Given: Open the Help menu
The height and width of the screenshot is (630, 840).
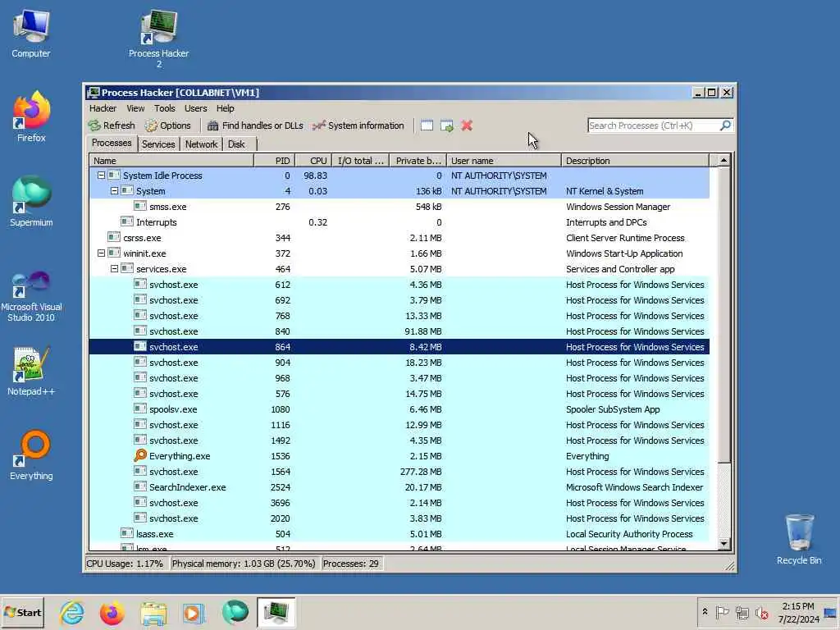Looking at the screenshot, I should coord(225,108).
